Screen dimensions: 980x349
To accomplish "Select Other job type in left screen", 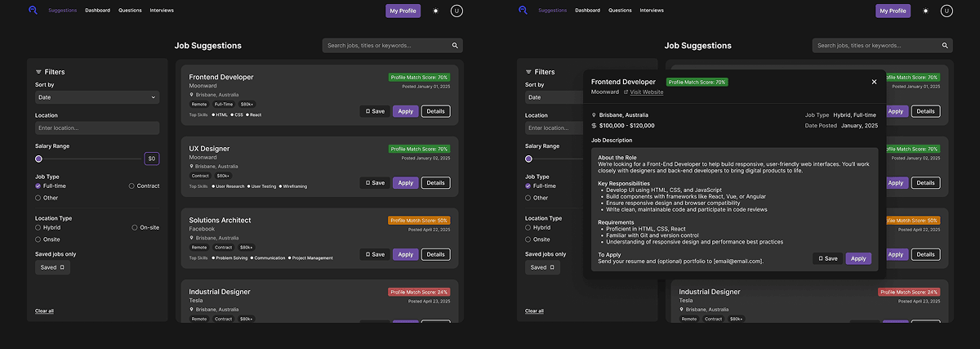I will tap(38, 198).
